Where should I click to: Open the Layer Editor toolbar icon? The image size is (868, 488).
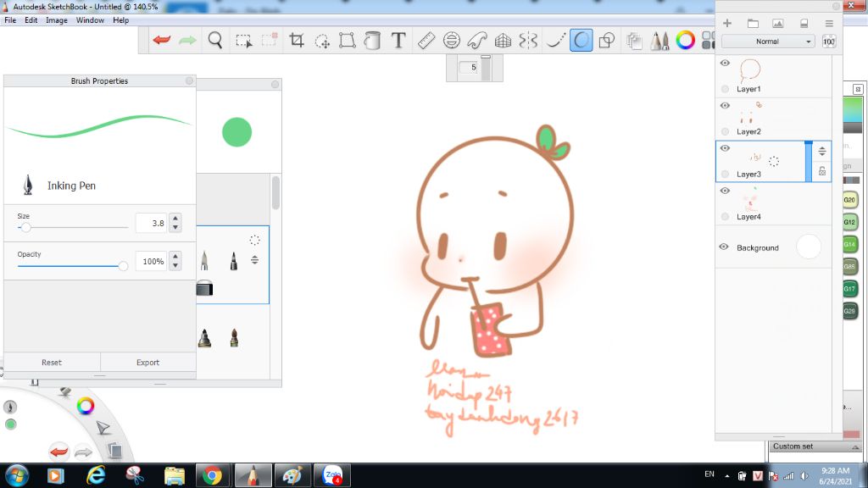coord(634,41)
